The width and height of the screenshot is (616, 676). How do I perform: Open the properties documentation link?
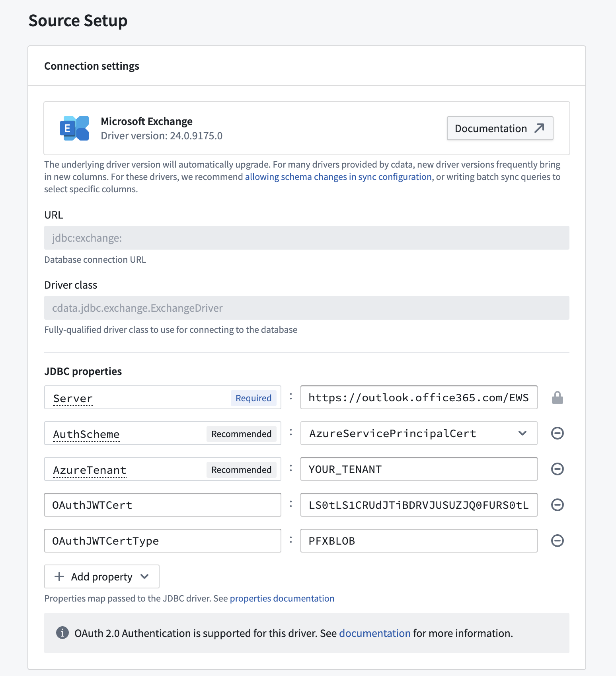[282, 598]
